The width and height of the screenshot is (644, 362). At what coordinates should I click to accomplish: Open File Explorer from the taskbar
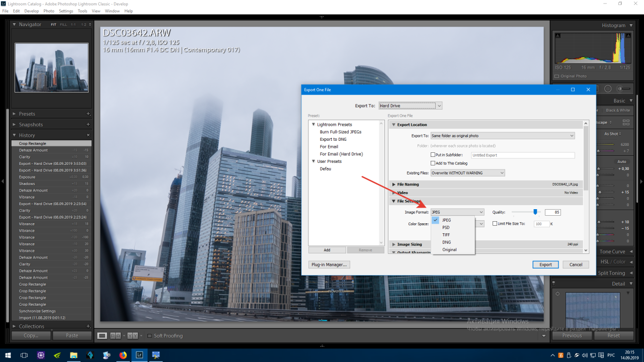73,355
